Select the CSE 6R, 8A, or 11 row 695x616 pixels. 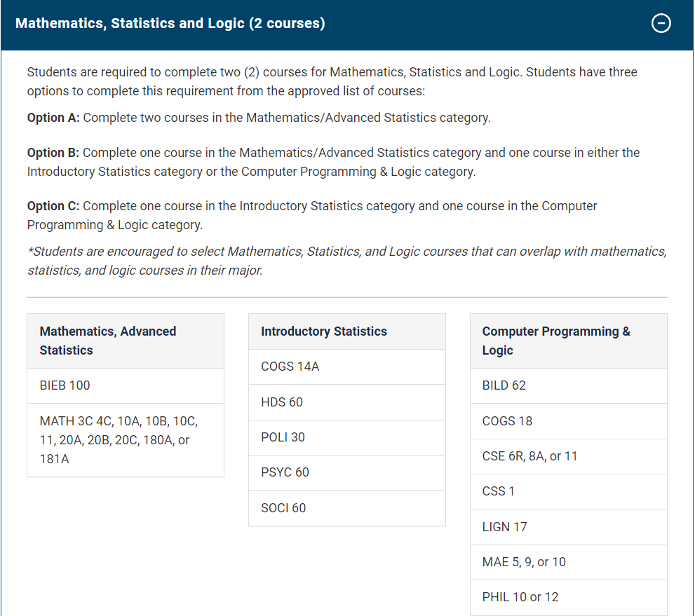529,456
